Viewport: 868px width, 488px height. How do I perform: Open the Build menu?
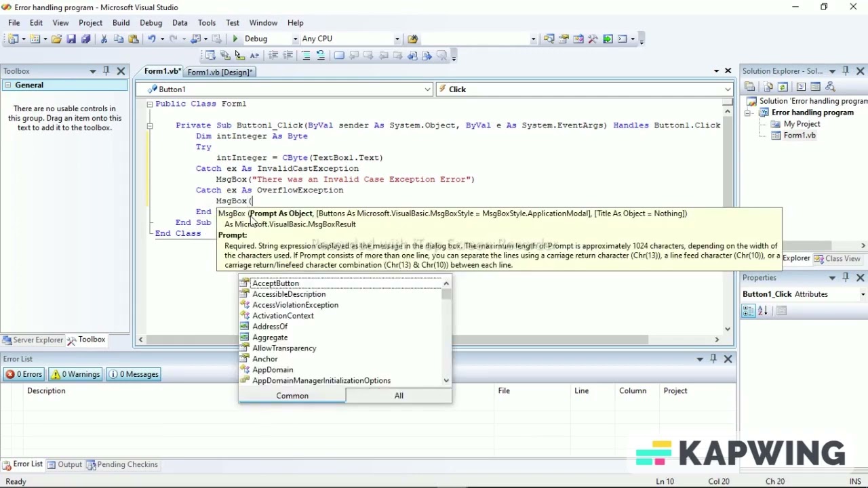coord(121,22)
